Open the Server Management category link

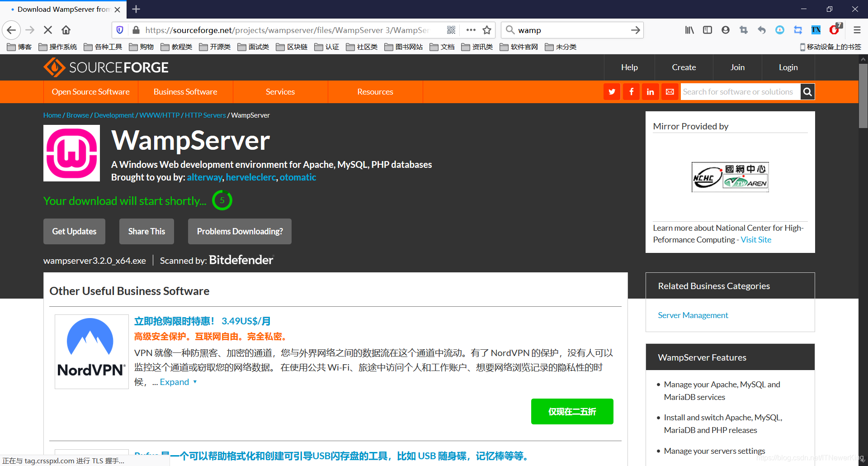tap(693, 315)
